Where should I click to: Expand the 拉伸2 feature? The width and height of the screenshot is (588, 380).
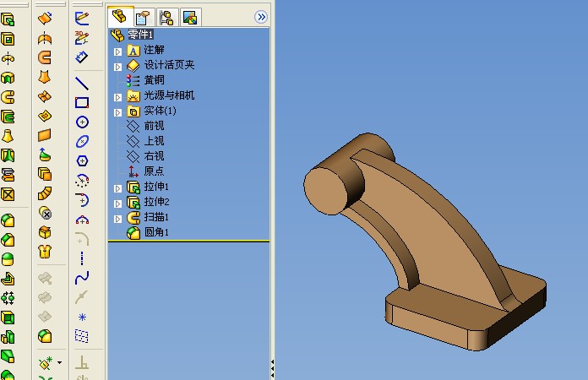coord(117,204)
